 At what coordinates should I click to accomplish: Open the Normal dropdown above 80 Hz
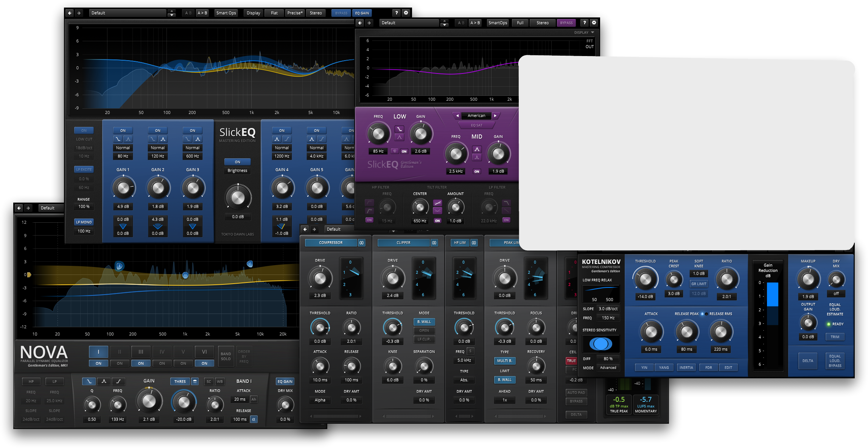(123, 148)
